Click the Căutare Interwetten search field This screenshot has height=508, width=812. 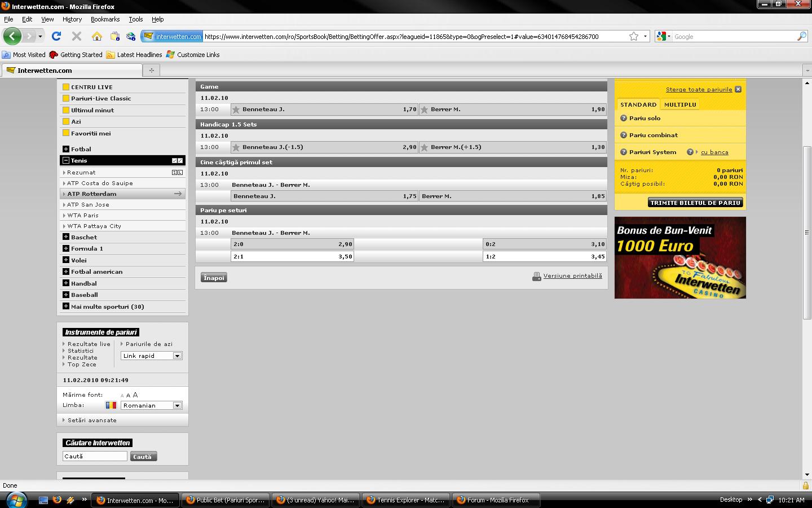point(95,456)
